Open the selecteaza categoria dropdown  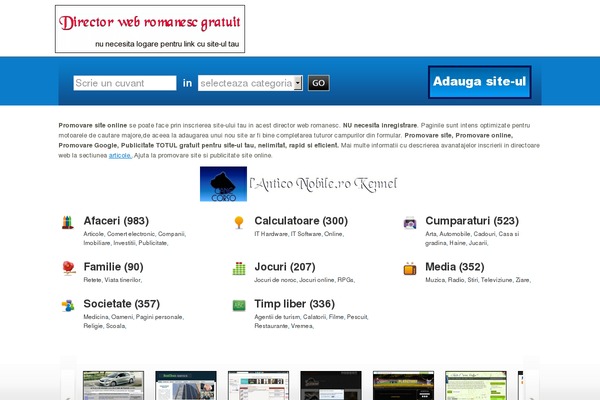pyautogui.click(x=250, y=83)
